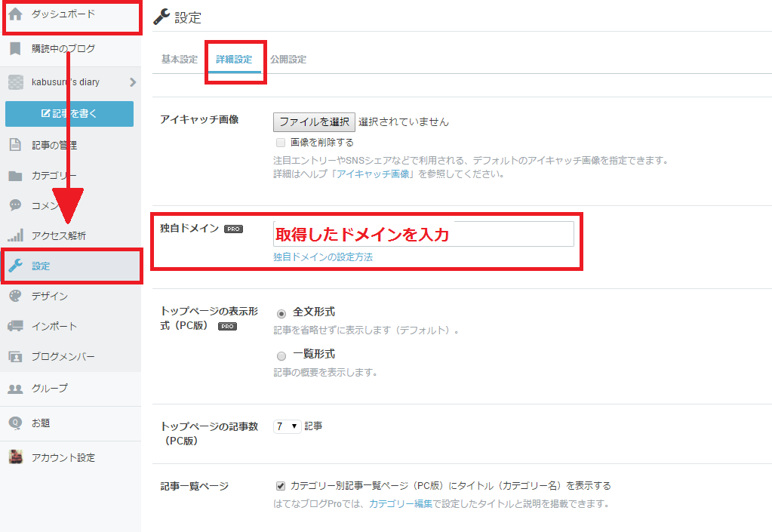Open ダッシュボード in the sidebar
Screen dimensions: 772x532
(71, 14)
